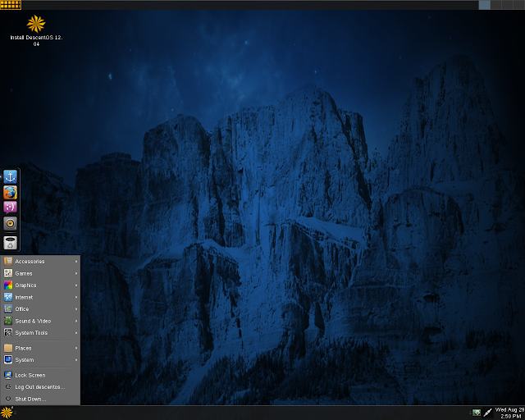Open Sound & Video menu entry
525x420 pixels.
coord(40,321)
